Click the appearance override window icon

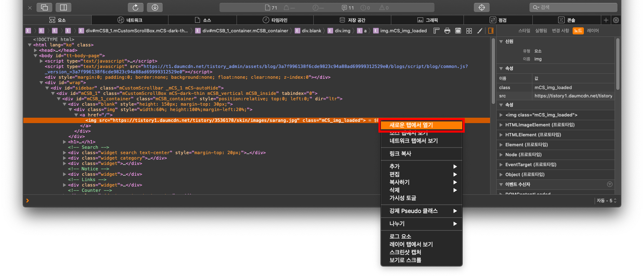pyautogui.click(x=458, y=31)
